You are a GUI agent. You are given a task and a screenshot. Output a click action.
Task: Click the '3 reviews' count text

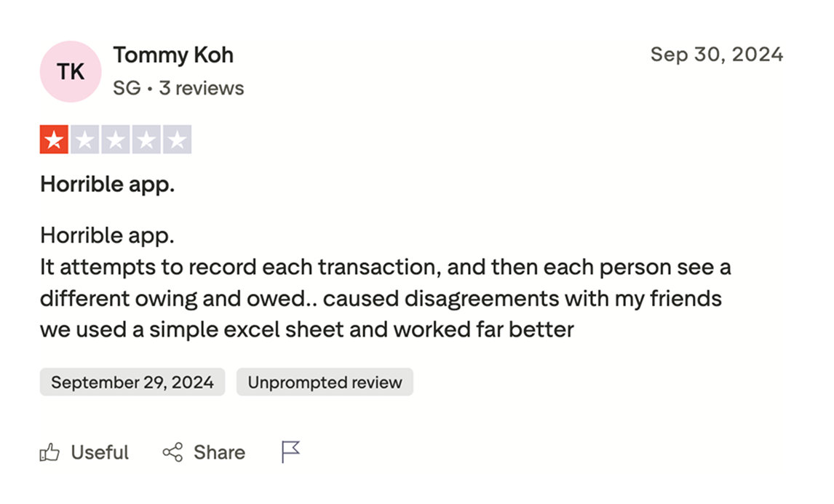(x=202, y=89)
